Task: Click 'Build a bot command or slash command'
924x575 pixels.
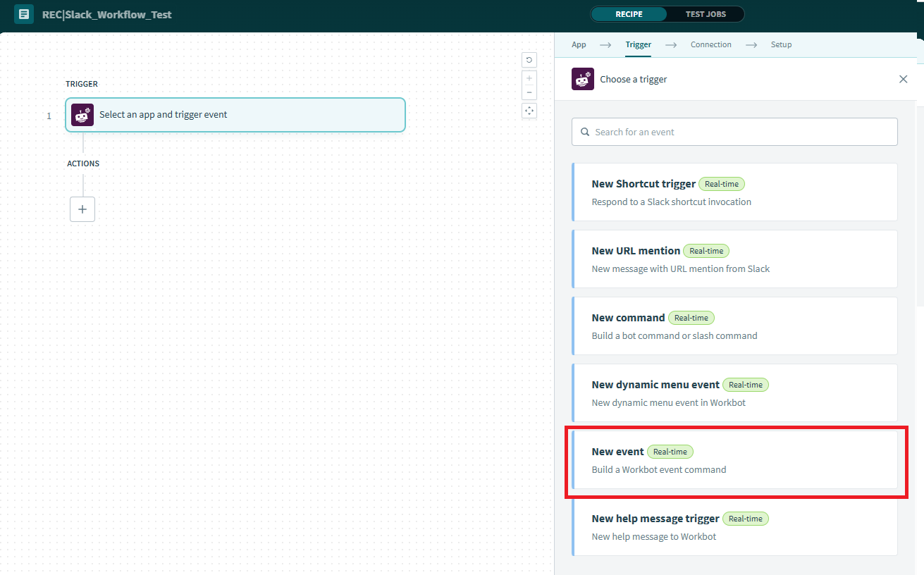Action: pyautogui.click(x=674, y=335)
